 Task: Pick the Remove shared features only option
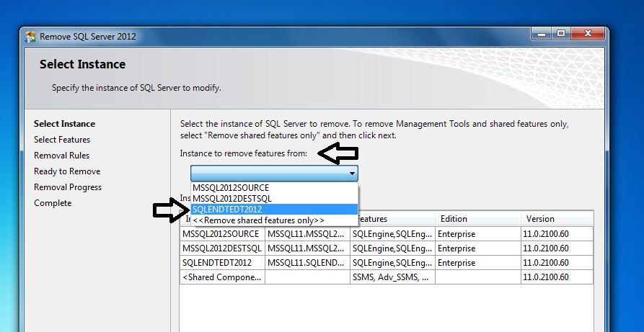(x=274, y=220)
